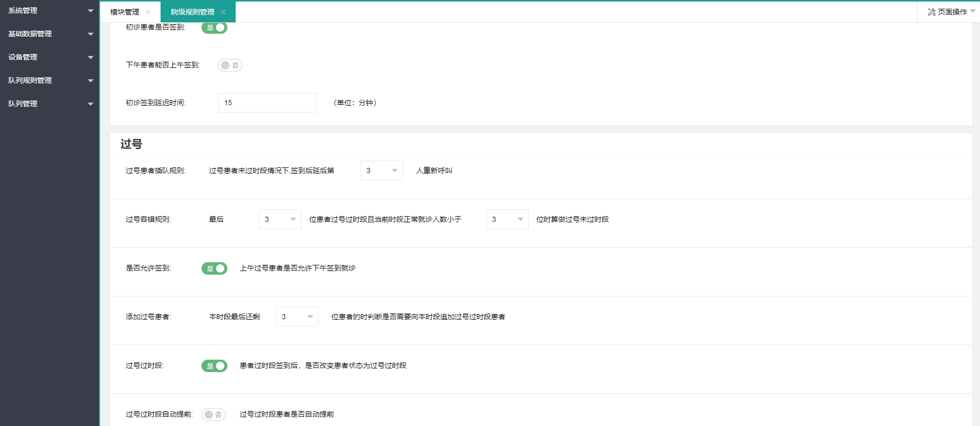
Task: Expand the 系统管理 sidebar arrow
Action: pos(91,11)
